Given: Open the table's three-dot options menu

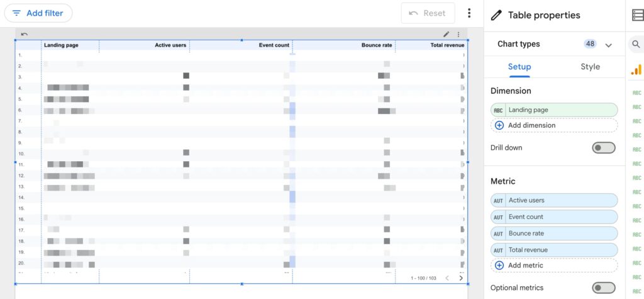Looking at the screenshot, I should pos(458,35).
